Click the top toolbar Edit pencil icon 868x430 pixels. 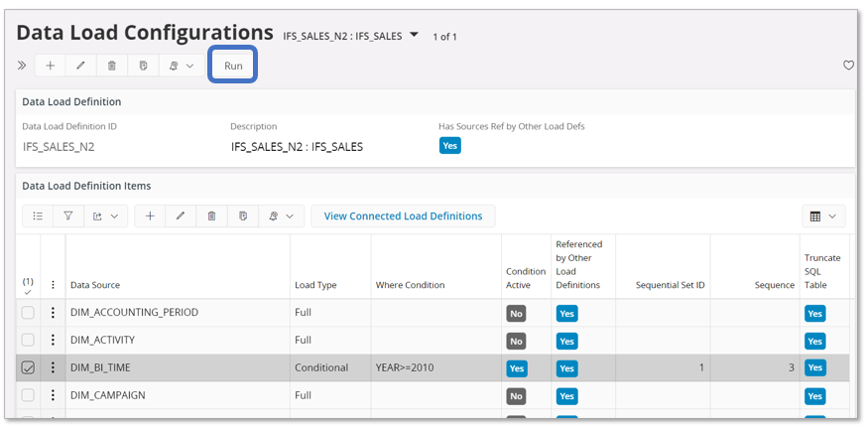[x=81, y=66]
